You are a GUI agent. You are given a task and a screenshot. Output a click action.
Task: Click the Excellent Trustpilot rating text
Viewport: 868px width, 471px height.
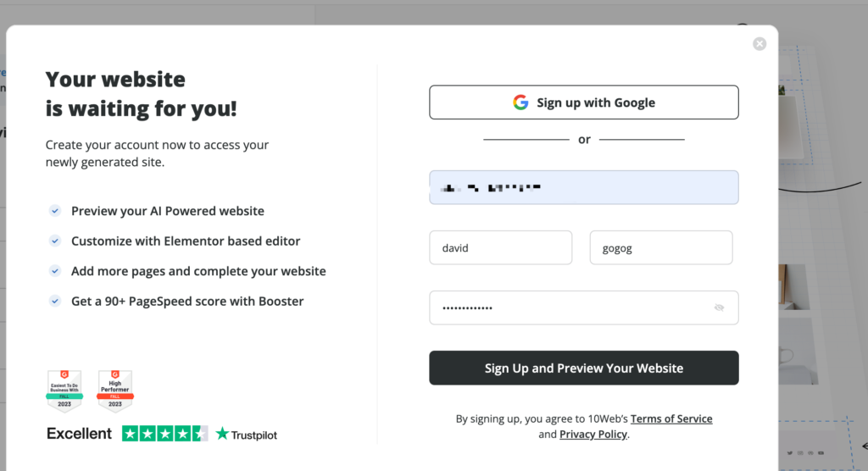[79, 434]
